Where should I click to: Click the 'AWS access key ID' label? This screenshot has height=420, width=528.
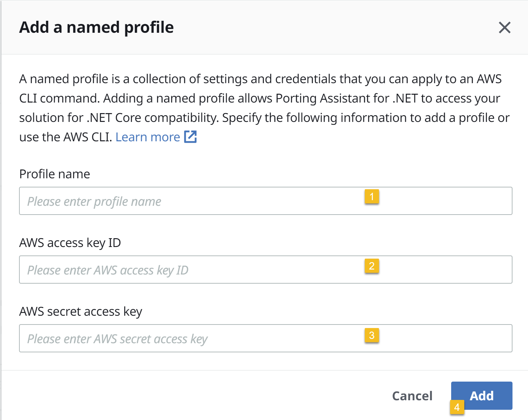[x=70, y=243]
